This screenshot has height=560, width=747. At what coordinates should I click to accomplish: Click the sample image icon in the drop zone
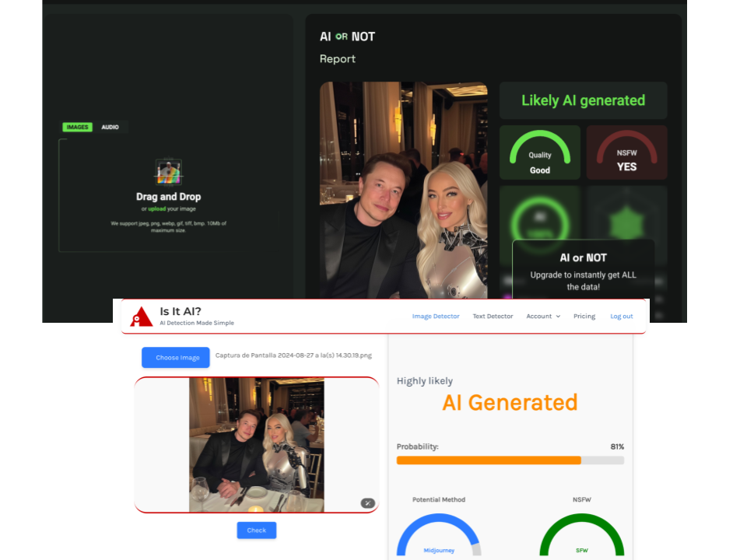(x=168, y=172)
